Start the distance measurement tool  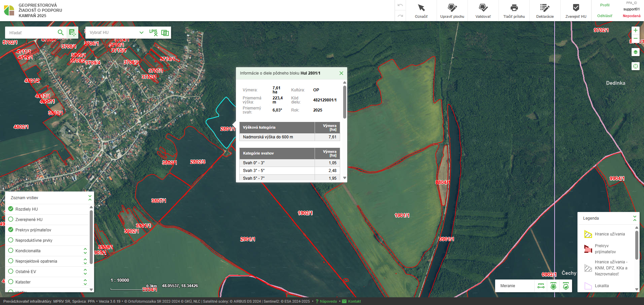coord(541,286)
